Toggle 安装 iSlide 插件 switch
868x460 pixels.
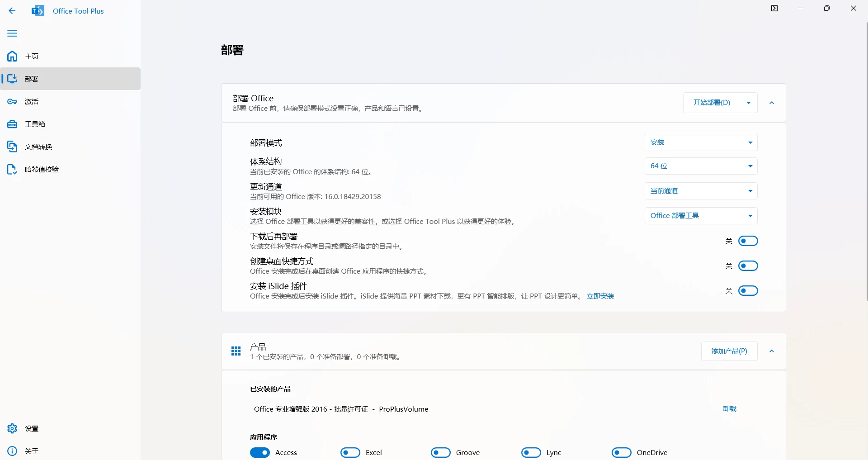click(x=748, y=291)
